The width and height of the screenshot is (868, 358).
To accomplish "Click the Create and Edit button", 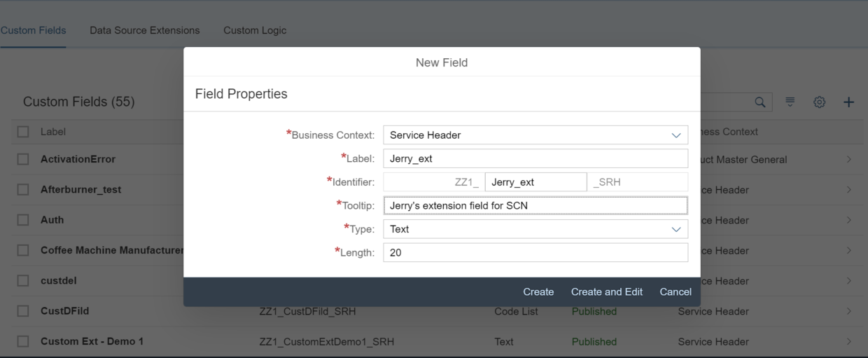I will point(606,292).
